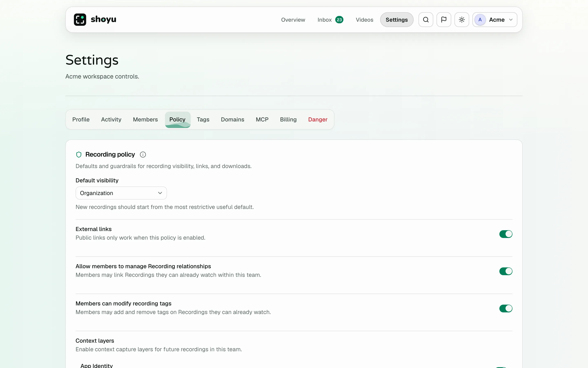
Task: Switch to the Profile tab
Action: point(81,120)
